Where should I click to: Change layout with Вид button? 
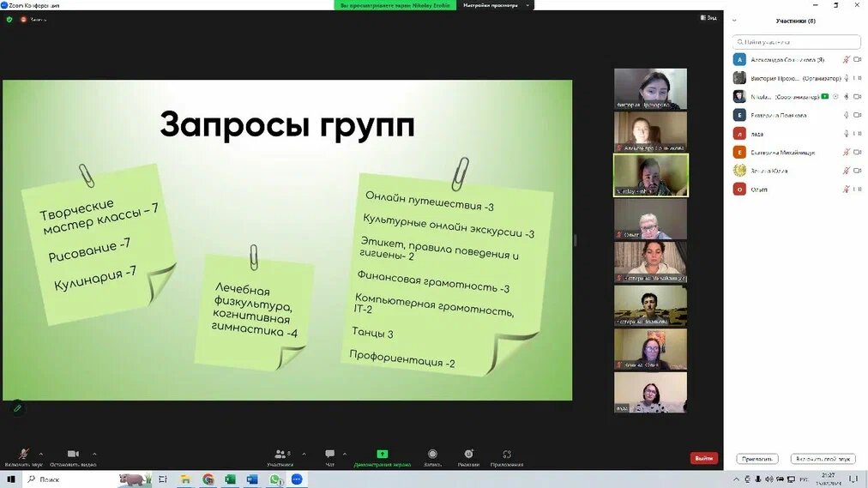coord(708,18)
